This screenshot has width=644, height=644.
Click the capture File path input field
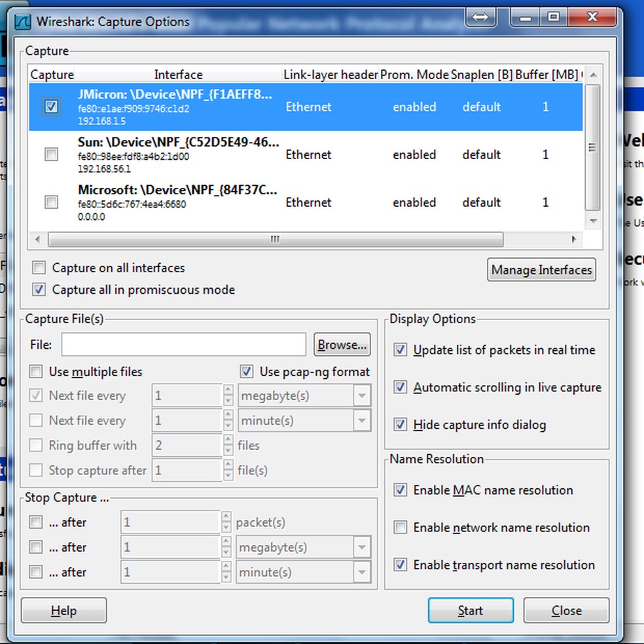(x=184, y=345)
